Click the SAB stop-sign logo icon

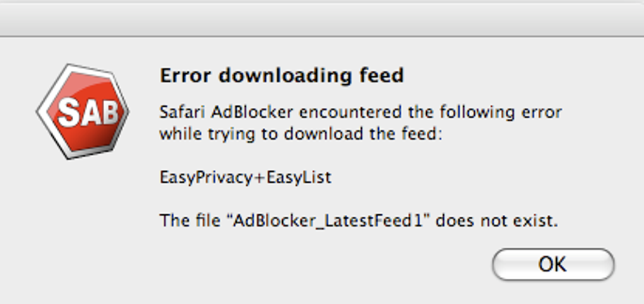(x=83, y=111)
